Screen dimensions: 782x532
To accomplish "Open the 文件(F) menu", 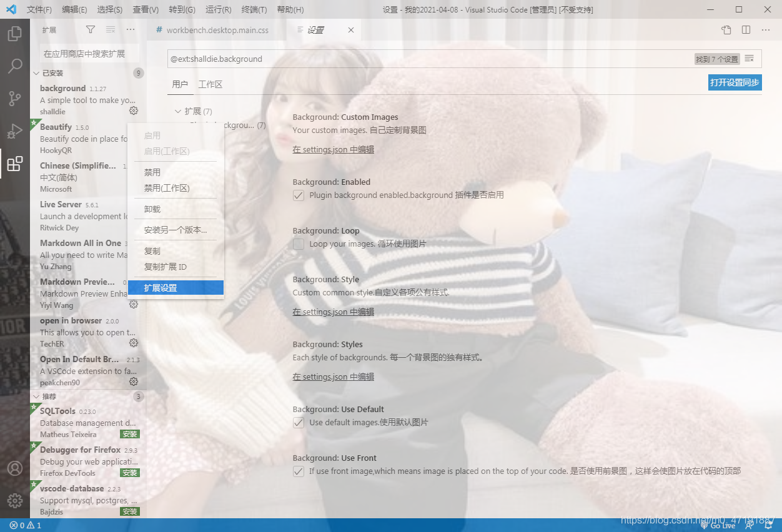I will tap(39, 10).
